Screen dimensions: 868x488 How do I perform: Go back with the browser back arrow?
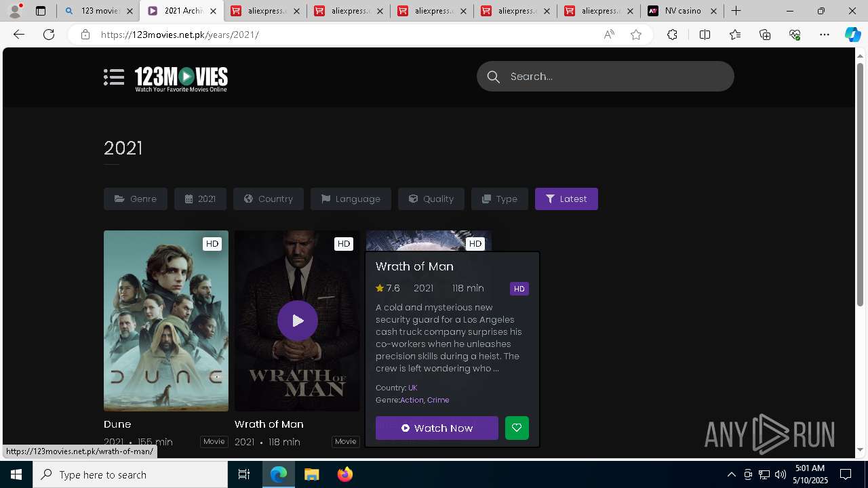[19, 35]
